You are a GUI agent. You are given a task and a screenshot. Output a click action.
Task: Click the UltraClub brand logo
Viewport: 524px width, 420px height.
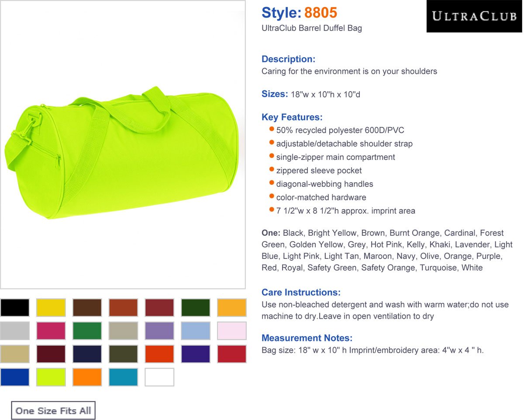(x=474, y=17)
